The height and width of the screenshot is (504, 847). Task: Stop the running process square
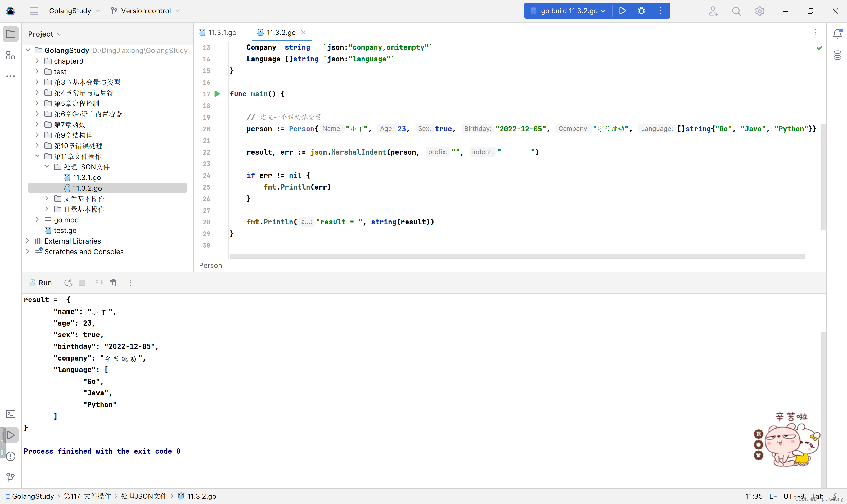point(82,282)
